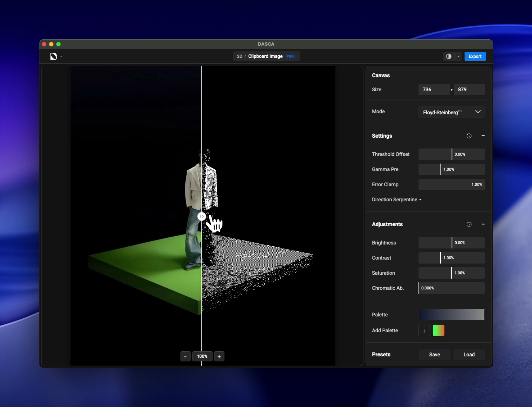Click 2D in the breadcrumb

[239, 56]
